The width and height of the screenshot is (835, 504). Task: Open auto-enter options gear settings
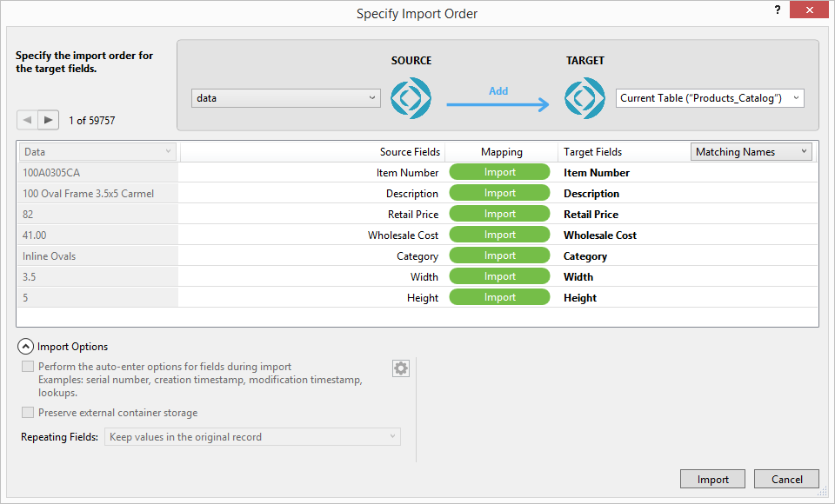pyautogui.click(x=400, y=368)
